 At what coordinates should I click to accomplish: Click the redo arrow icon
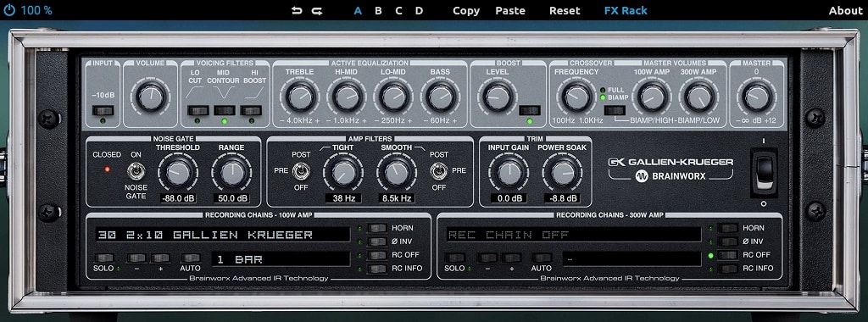point(317,10)
